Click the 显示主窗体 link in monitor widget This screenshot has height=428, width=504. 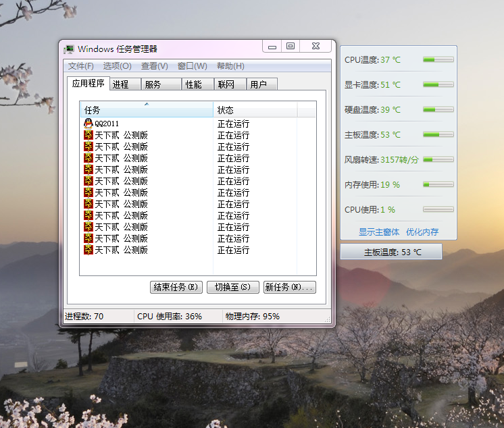(379, 232)
